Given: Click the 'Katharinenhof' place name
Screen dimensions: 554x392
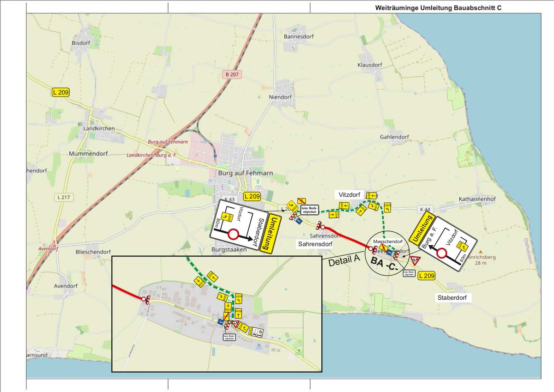Looking at the screenshot, I should coord(477,199).
